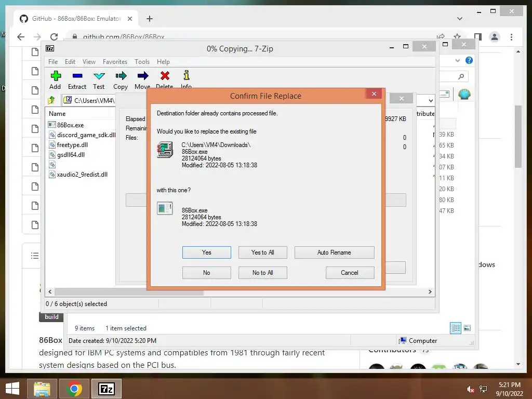
Task: Choose Auto Rename
Action: 334,252
